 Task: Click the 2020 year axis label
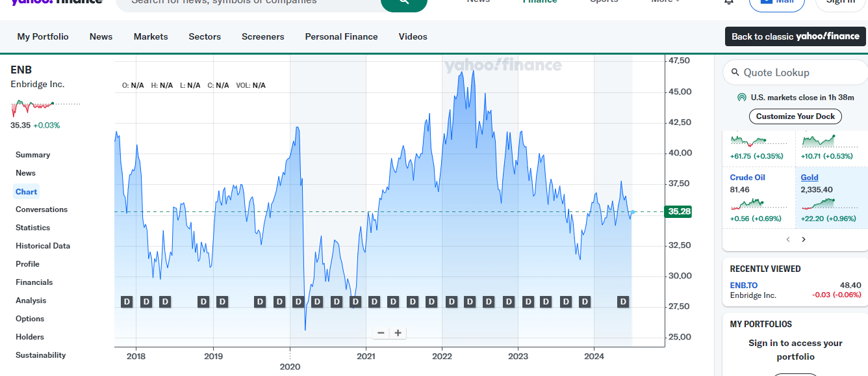(x=290, y=366)
